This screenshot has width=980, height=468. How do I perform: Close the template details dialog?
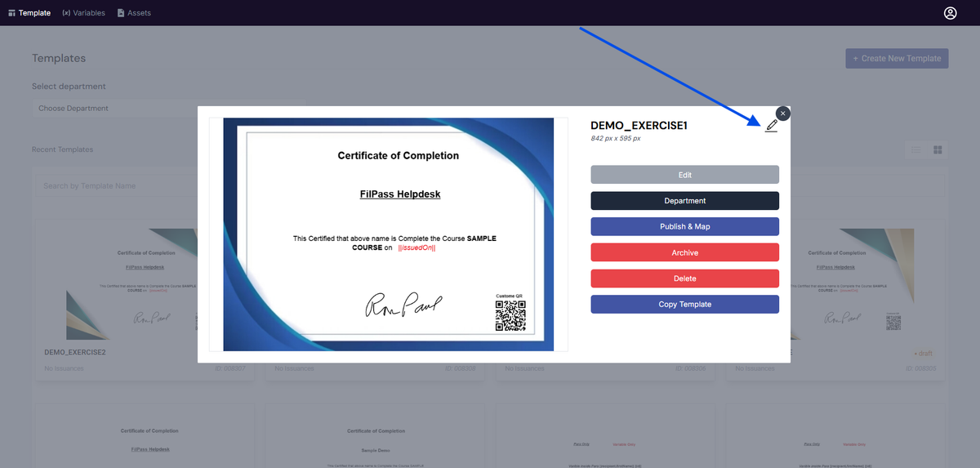tap(782, 114)
